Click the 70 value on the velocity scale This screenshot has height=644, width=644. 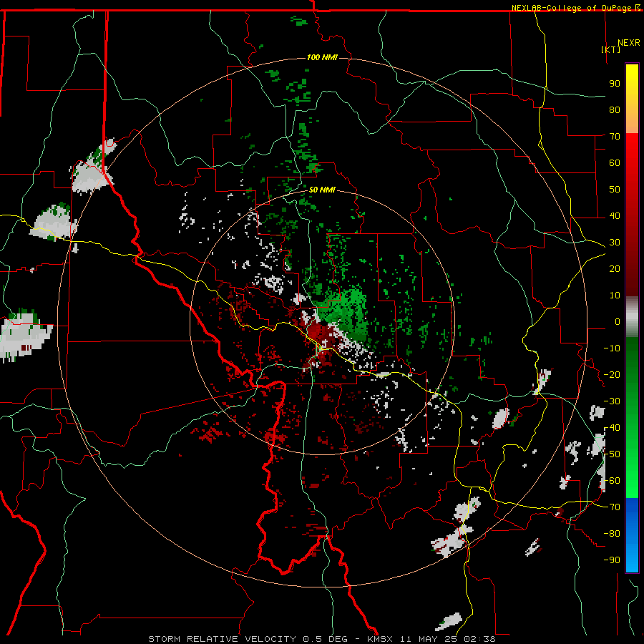pyautogui.click(x=615, y=137)
